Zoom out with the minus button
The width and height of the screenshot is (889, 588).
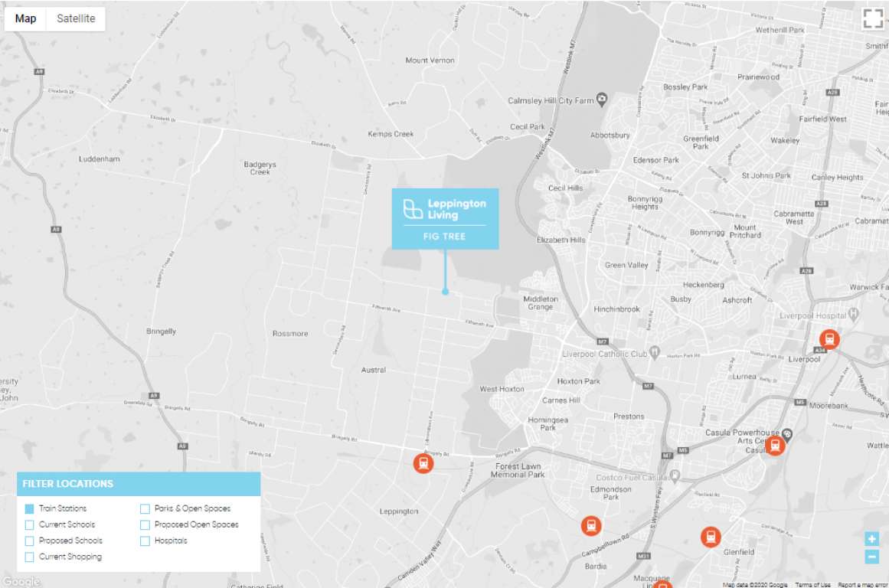coord(871,557)
